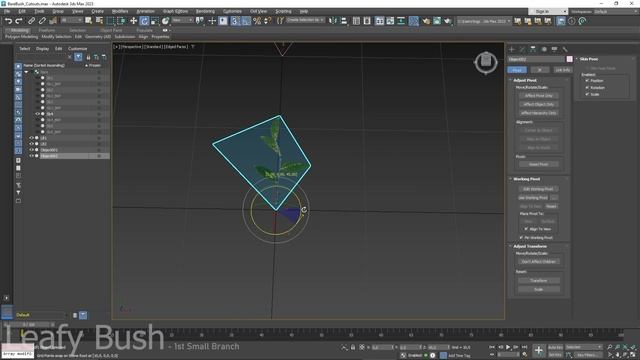This screenshot has width=640, height=360.
Task: Click the Redo arrow icon
Action: point(19,21)
